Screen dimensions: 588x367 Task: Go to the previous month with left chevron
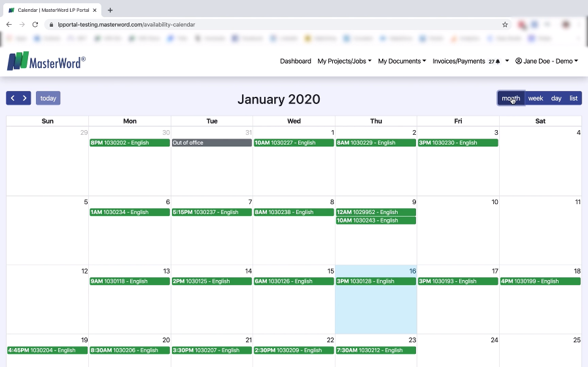(12, 98)
